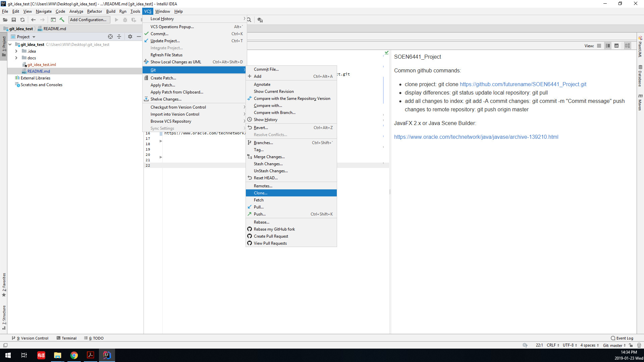The width and height of the screenshot is (644, 362).
Task: Switch view to preview-only image mode
Action: tap(616, 46)
